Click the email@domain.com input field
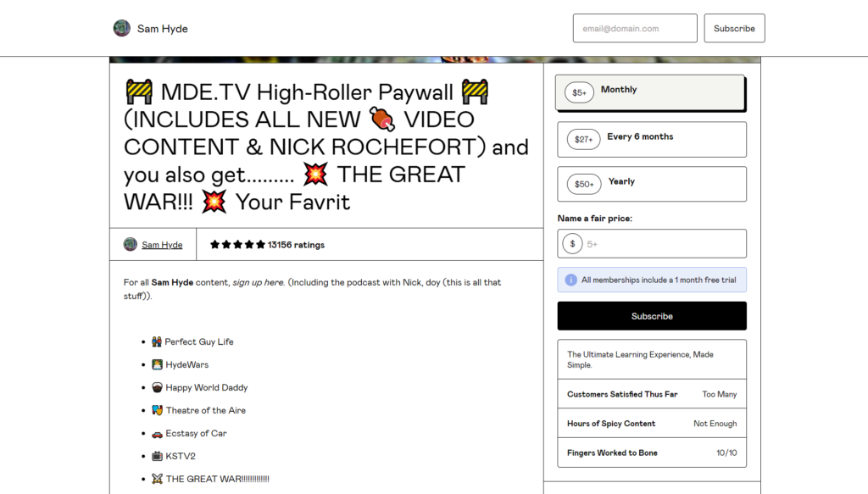Screen dimensions: 868x494 point(635,28)
